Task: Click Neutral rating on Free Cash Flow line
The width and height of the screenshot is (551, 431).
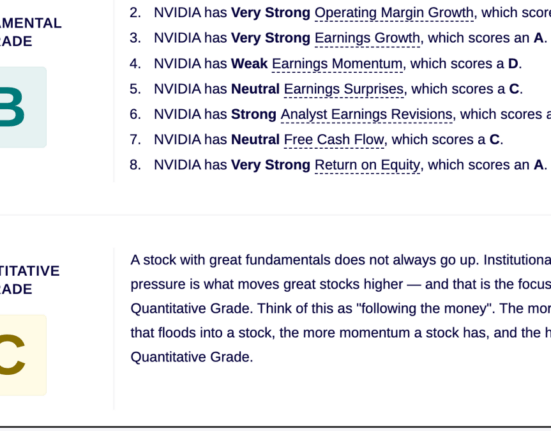Action: click(x=255, y=139)
